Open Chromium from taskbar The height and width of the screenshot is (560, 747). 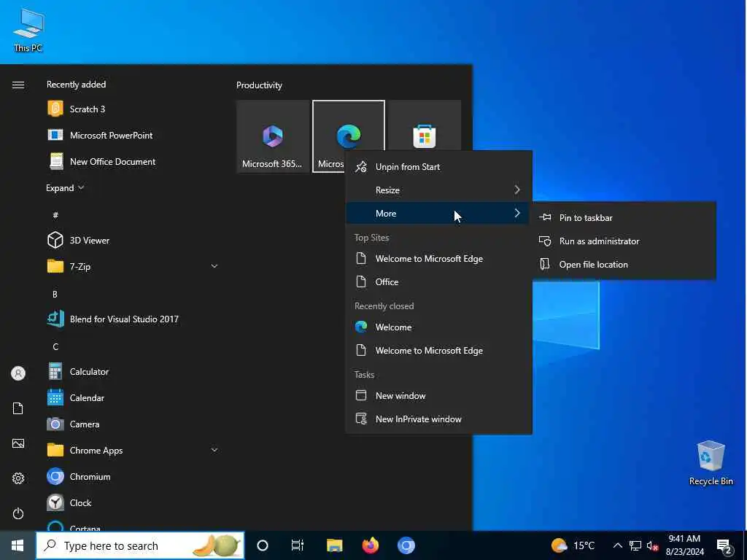(x=406, y=545)
